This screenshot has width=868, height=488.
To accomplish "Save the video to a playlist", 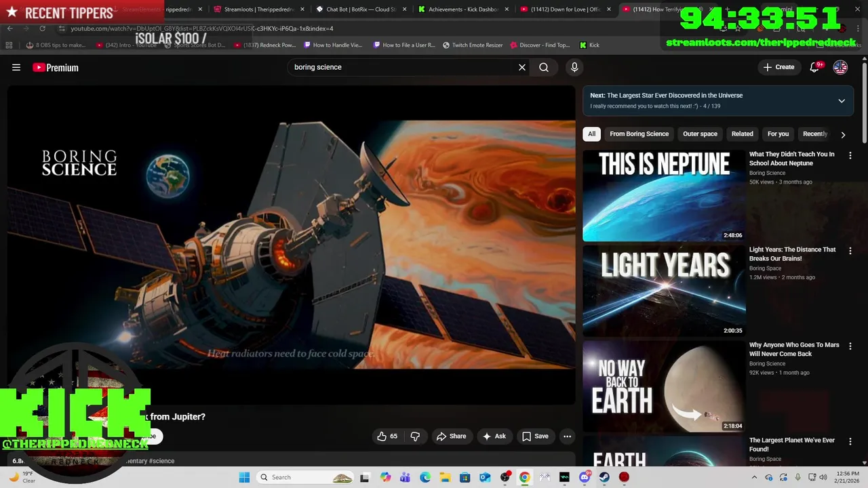I will click(x=535, y=436).
